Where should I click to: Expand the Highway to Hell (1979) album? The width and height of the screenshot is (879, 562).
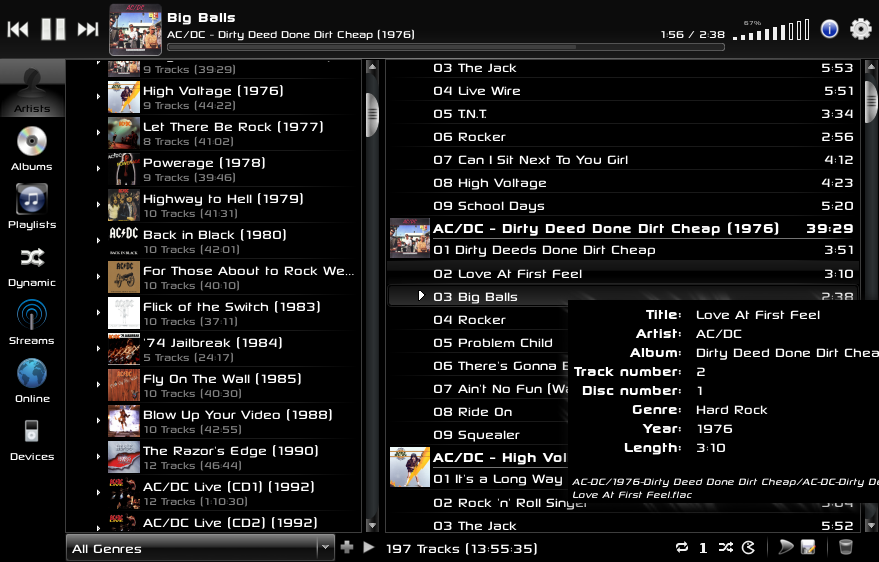pos(99,205)
